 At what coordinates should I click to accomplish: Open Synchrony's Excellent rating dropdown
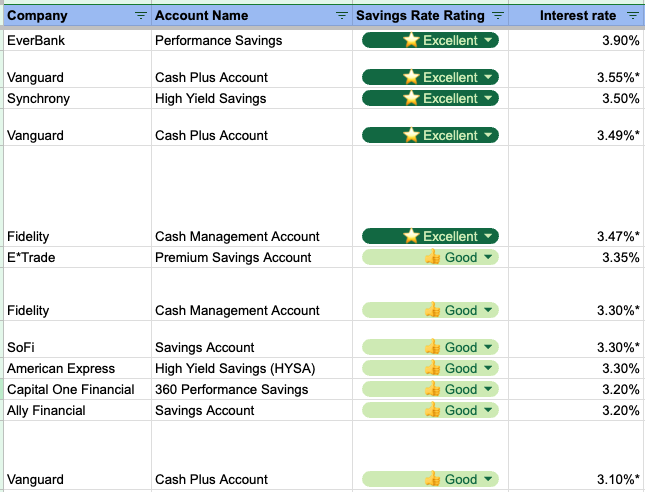point(488,98)
